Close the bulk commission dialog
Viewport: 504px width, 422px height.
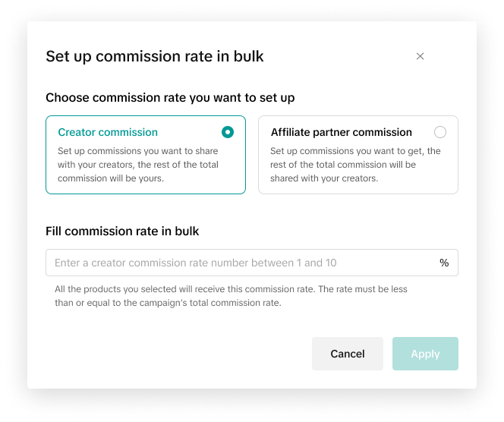pos(420,56)
